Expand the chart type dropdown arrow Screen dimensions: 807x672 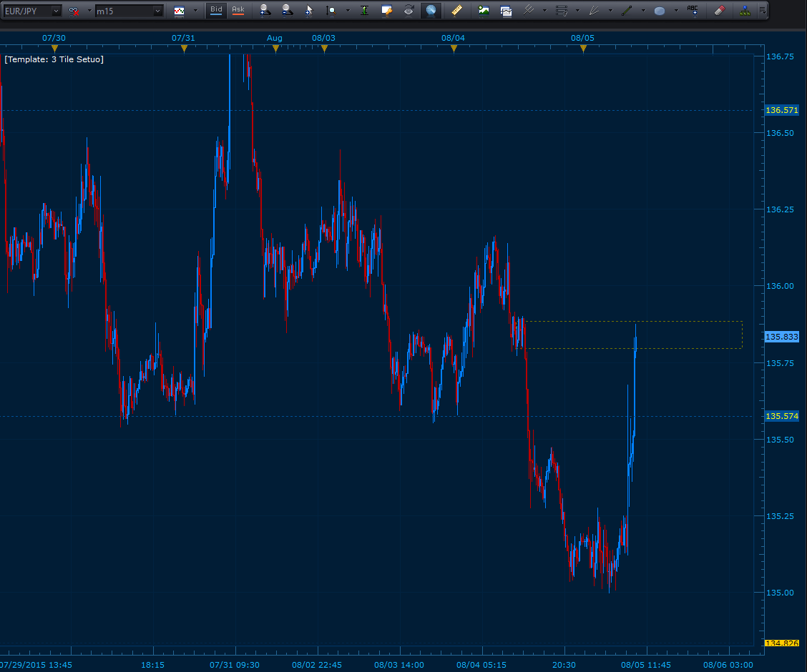coord(195,11)
